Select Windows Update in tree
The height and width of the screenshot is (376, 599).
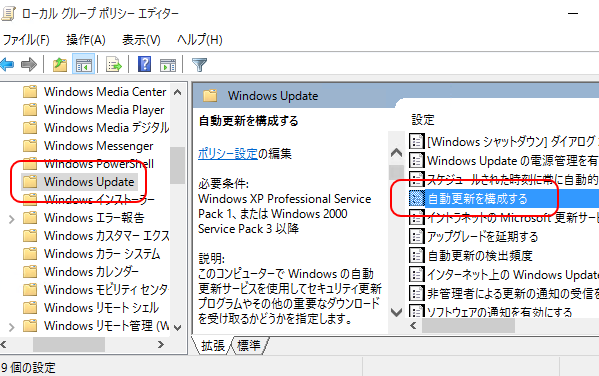(89, 182)
